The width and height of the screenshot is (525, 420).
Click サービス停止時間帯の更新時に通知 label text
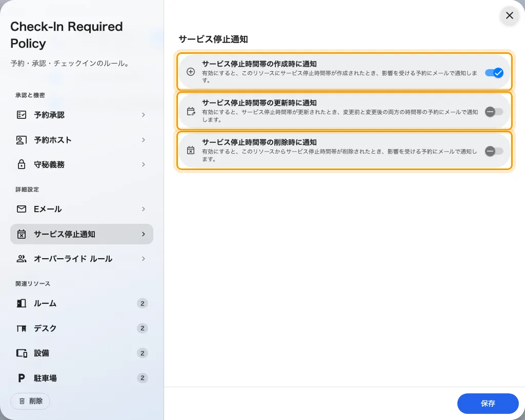point(259,103)
